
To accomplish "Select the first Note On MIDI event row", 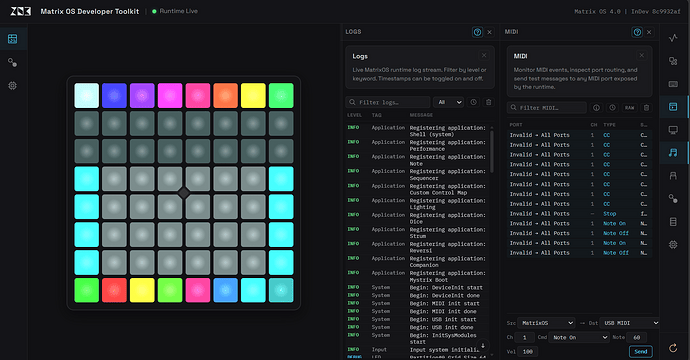I will [x=579, y=224].
